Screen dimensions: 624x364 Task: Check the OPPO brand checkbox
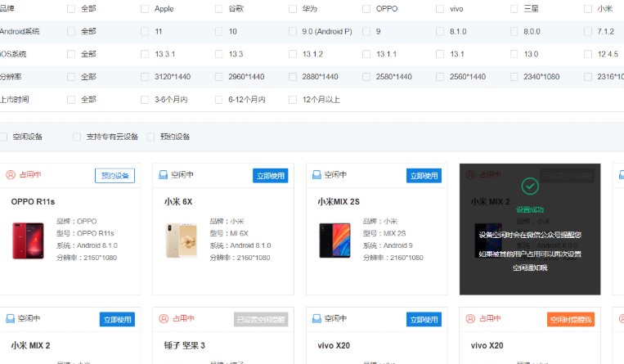[x=366, y=9]
